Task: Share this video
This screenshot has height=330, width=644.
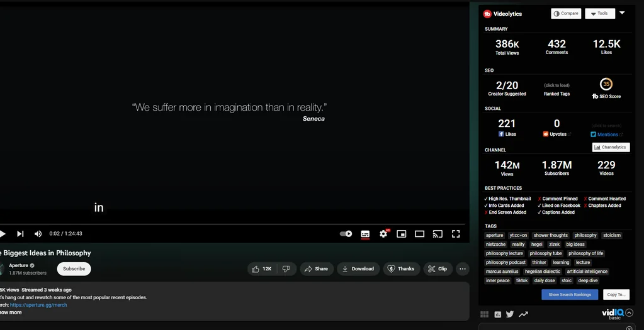Action: click(x=316, y=269)
